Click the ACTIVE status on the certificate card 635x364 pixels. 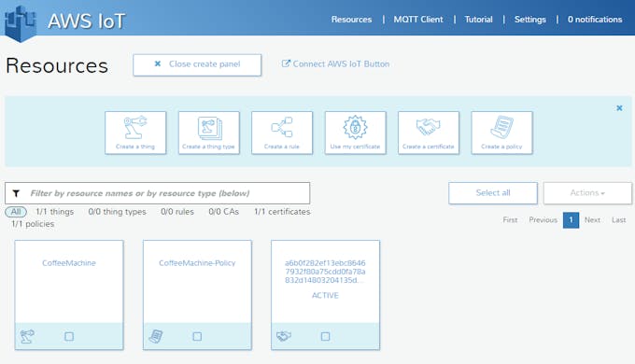pos(325,296)
